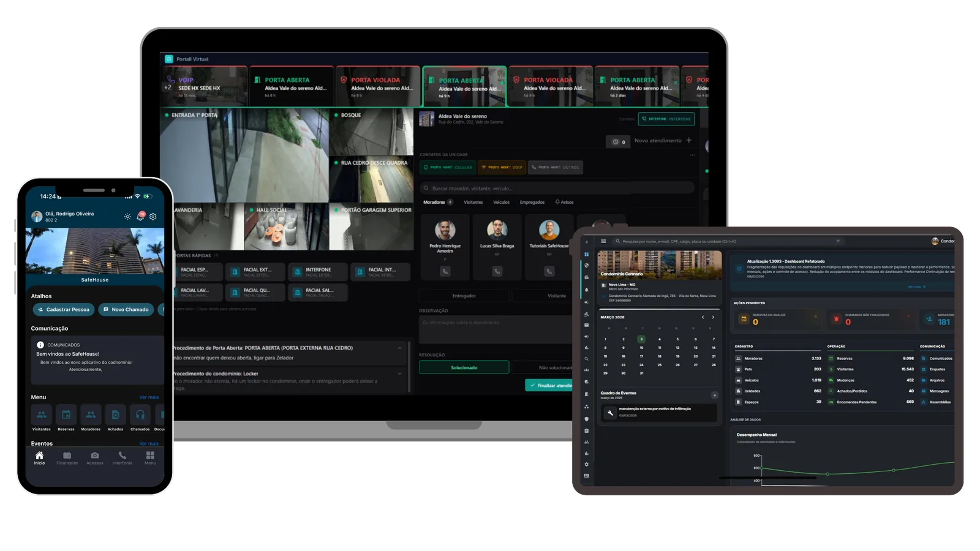Collapse Procedimento de Porta Aberta section

click(x=400, y=348)
